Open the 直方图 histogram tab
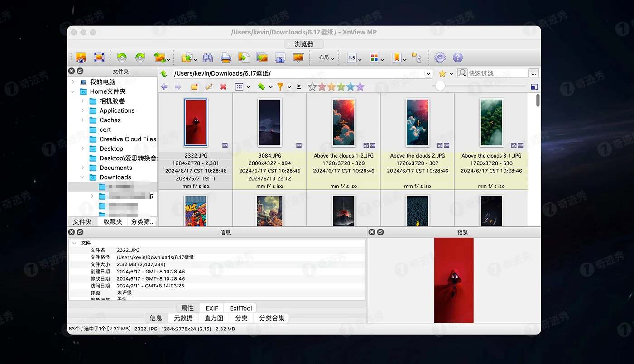Screen dimensions: 634x364 (x=213, y=318)
